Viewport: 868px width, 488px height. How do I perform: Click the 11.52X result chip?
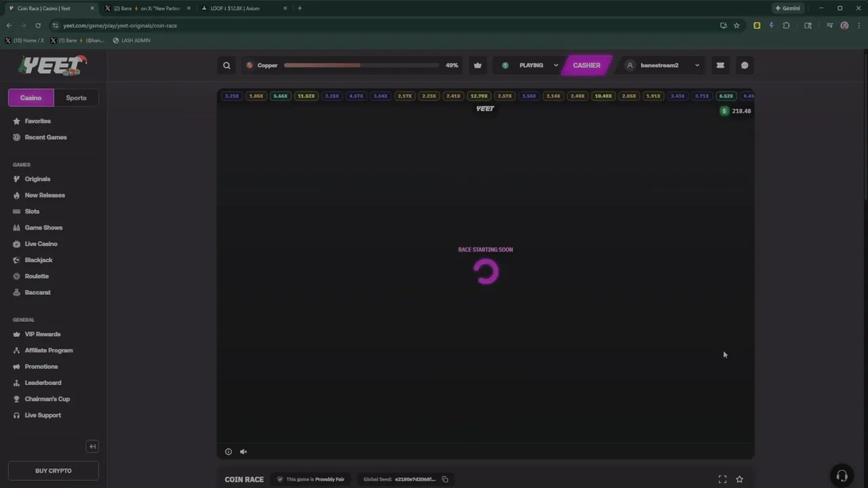[306, 96]
